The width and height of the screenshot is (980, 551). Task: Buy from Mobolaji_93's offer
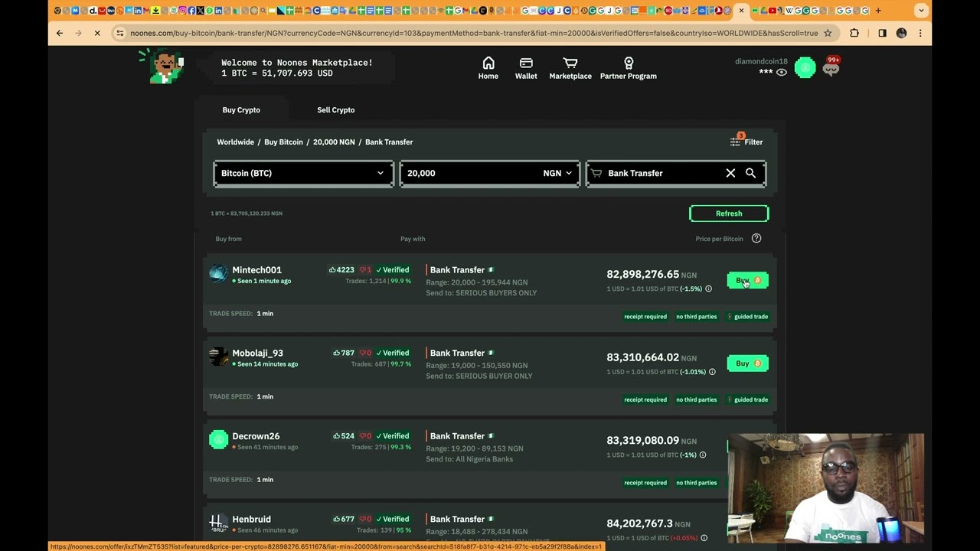(747, 364)
